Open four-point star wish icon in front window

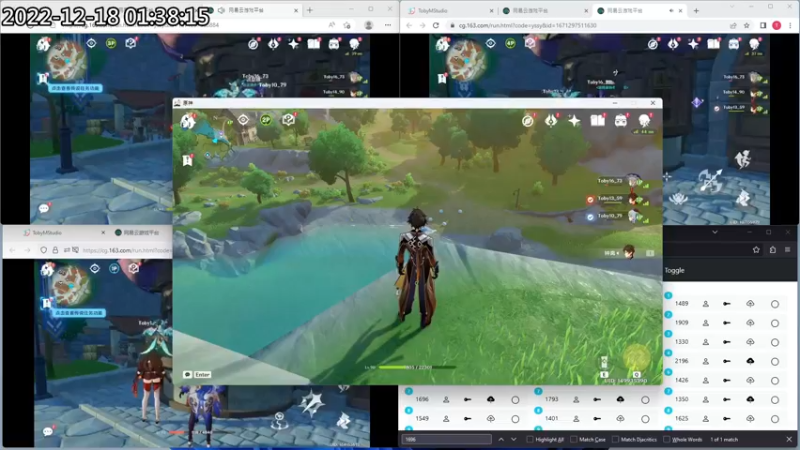574,121
